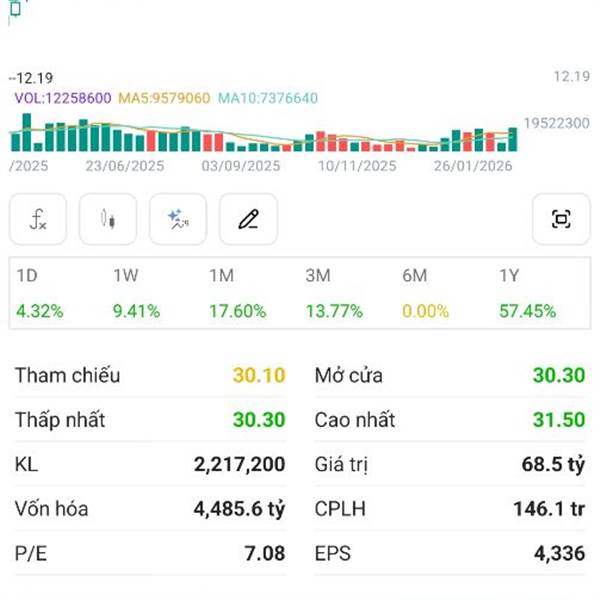This screenshot has width=600, height=600.
Task: Click the 03/09/2025 date on axis
Action: 241,166
